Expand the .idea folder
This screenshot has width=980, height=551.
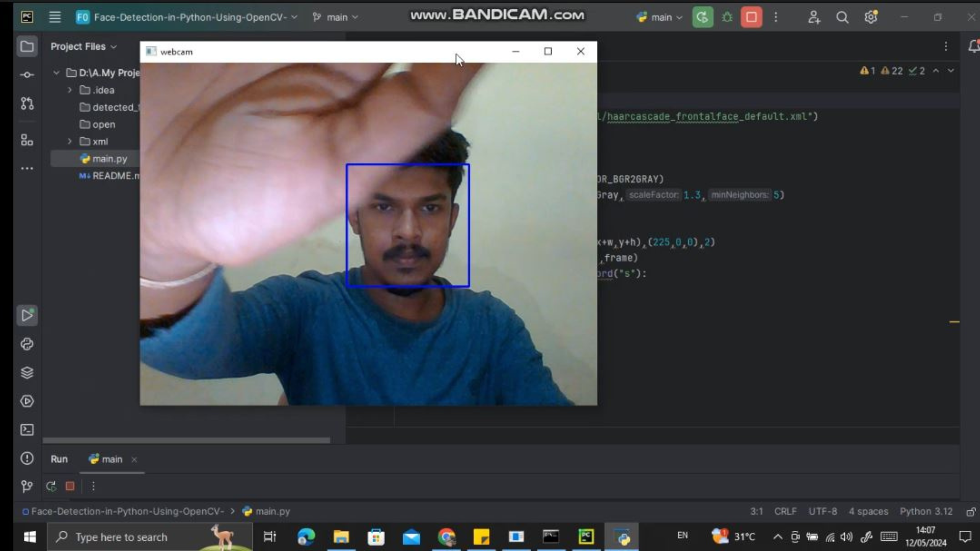point(70,90)
